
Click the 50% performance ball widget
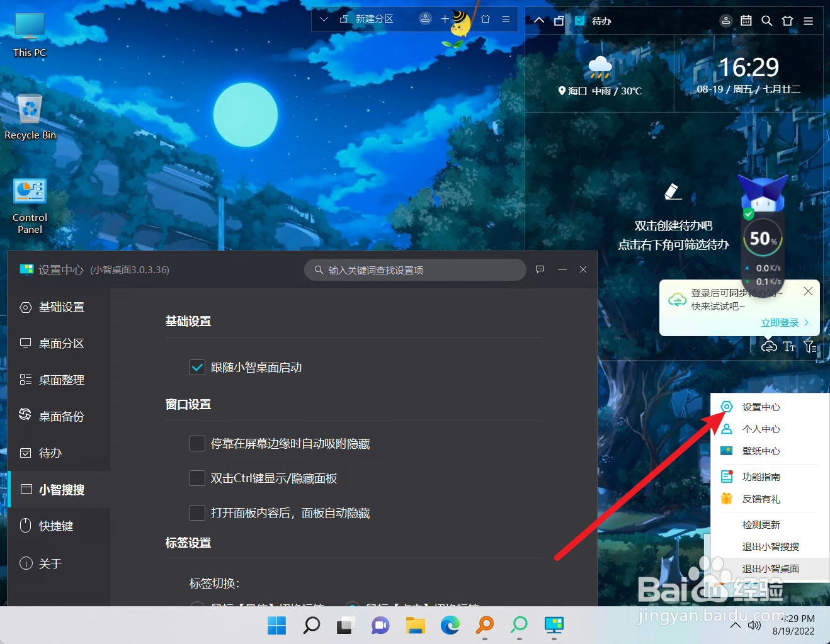click(763, 239)
